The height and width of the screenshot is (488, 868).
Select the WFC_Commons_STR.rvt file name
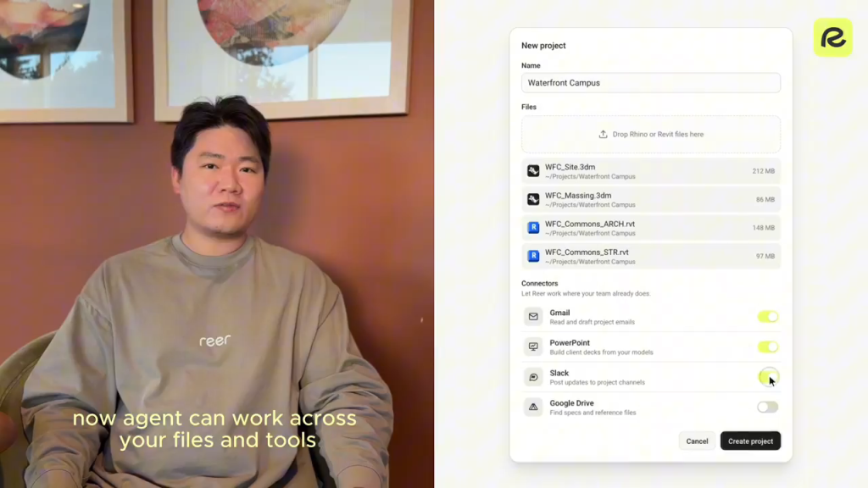pos(587,252)
